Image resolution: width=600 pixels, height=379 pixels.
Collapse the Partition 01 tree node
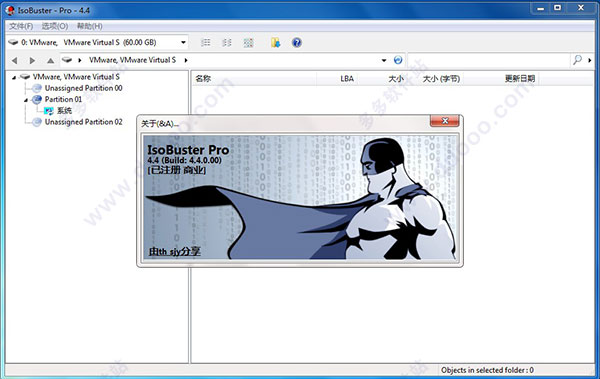point(26,100)
